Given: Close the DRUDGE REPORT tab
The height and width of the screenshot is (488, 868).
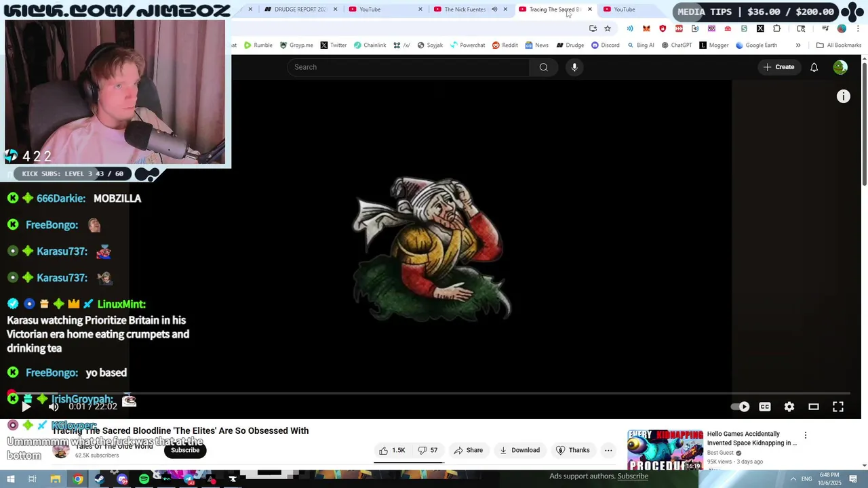Looking at the screenshot, I should tap(335, 9).
